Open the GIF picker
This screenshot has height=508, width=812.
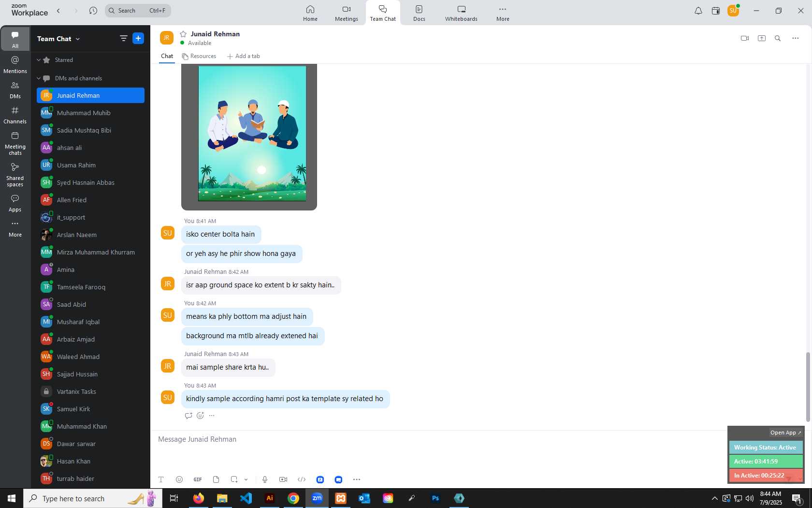click(198, 479)
